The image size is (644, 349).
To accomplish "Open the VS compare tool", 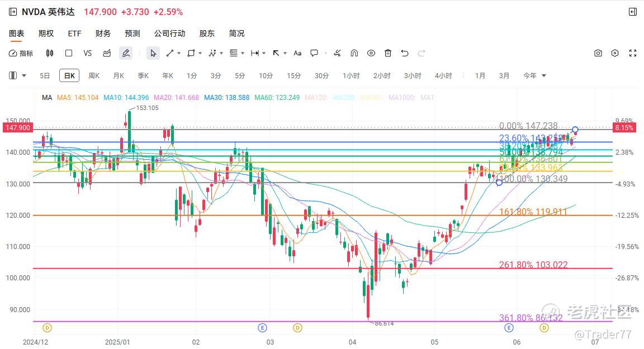I will (x=87, y=53).
